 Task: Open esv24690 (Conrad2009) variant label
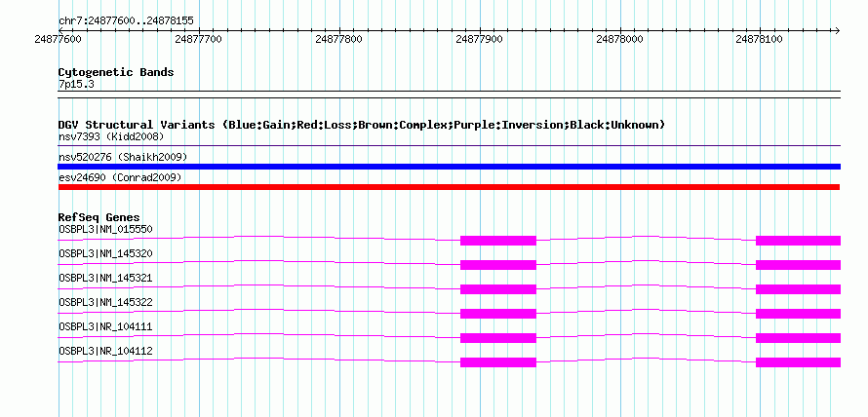click(x=120, y=177)
